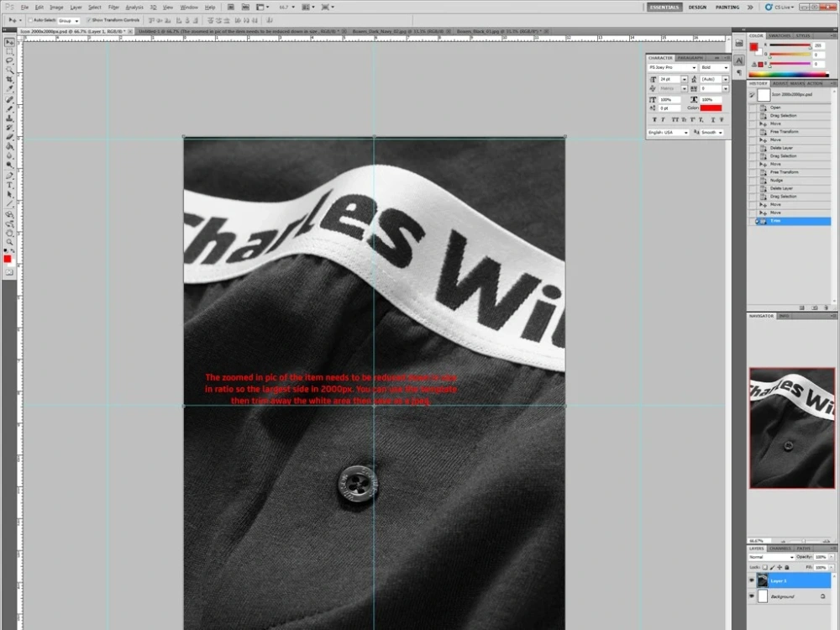Screen dimensions: 840x630
Task: Open the Character panel dock icon
Action: 739,60
